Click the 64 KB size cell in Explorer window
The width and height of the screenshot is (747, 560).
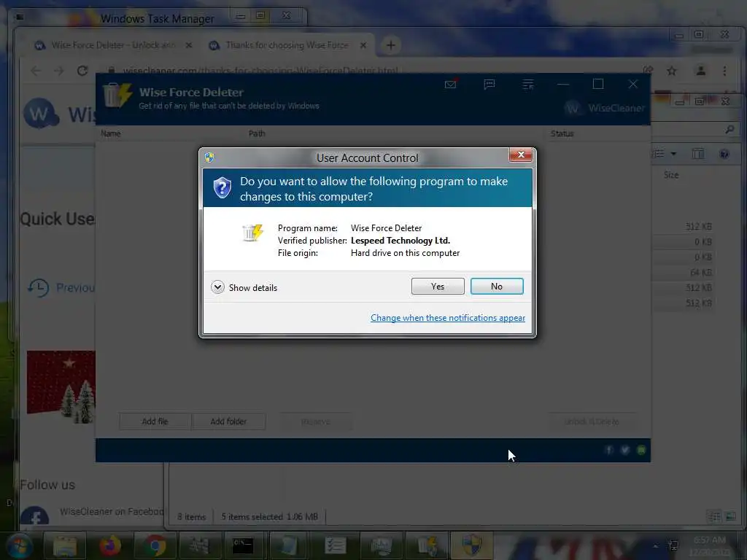701,273
